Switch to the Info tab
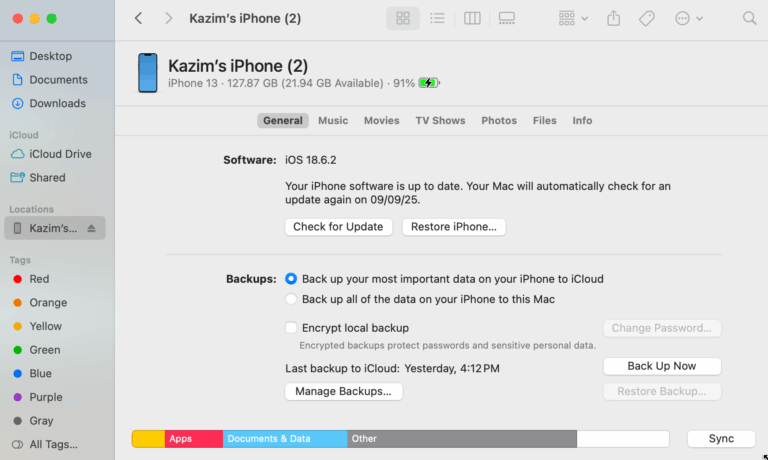The height and width of the screenshot is (460, 768). (582, 121)
